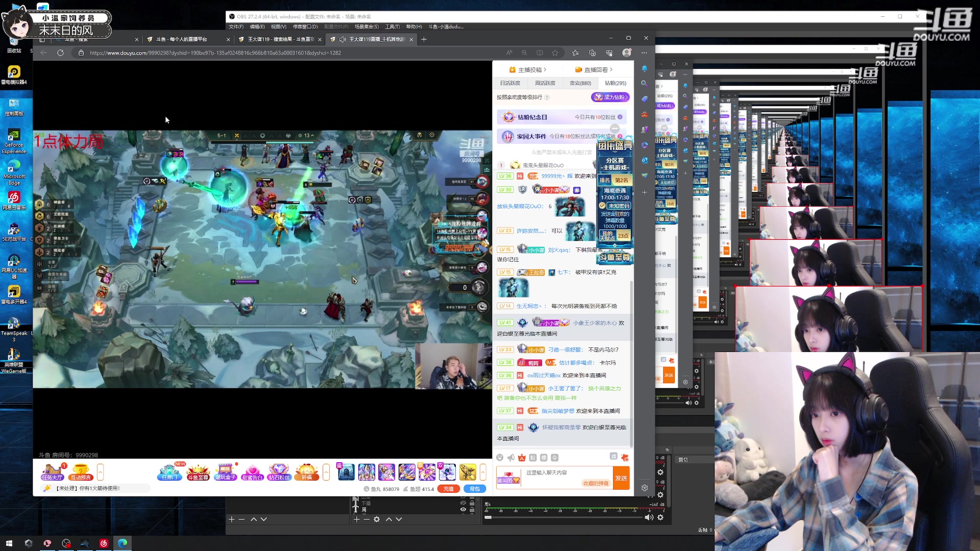Add a new item to Edge sidebar
The height and width of the screenshot is (551, 980).
click(645, 192)
